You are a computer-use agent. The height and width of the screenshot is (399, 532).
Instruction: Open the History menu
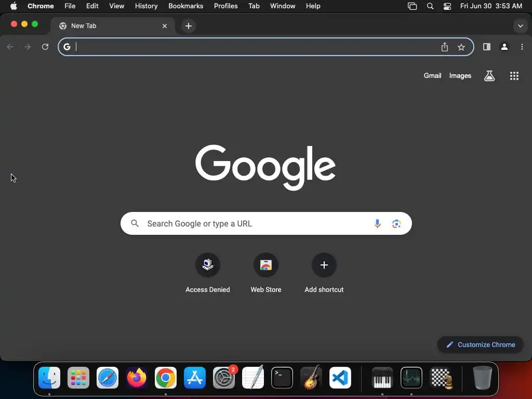tap(146, 6)
